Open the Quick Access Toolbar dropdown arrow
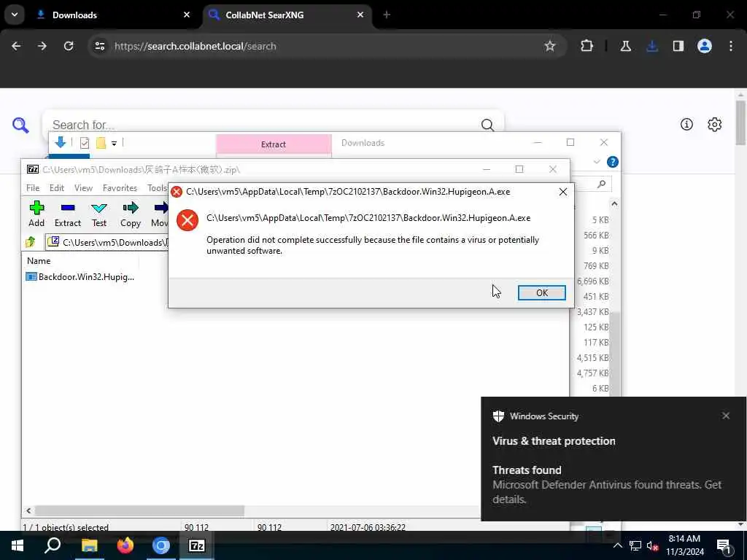The image size is (747, 560). tap(115, 143)
